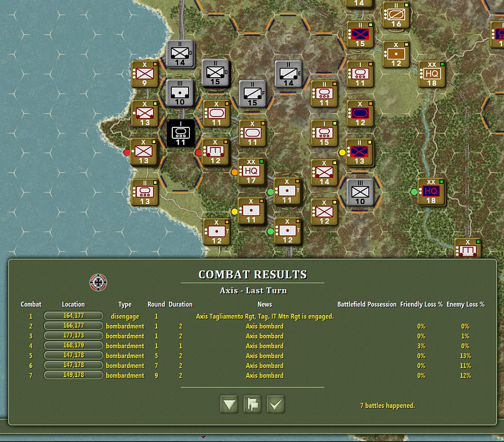
Task: Click the 'Friendly Loss %' column header
Action: click(421, 304)
